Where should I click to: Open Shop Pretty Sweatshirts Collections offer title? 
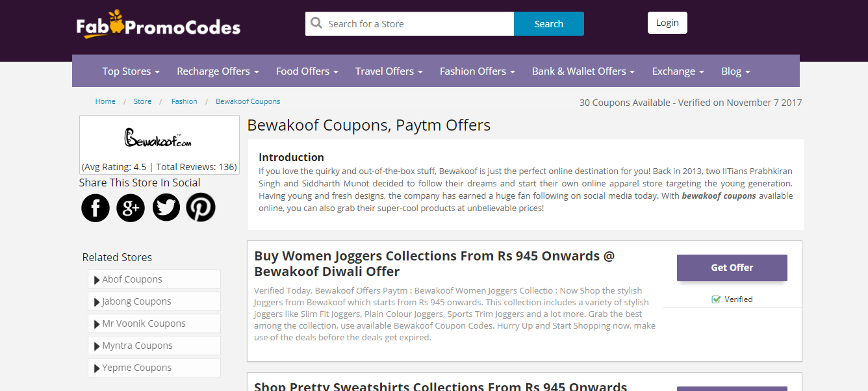click(440, 386)
